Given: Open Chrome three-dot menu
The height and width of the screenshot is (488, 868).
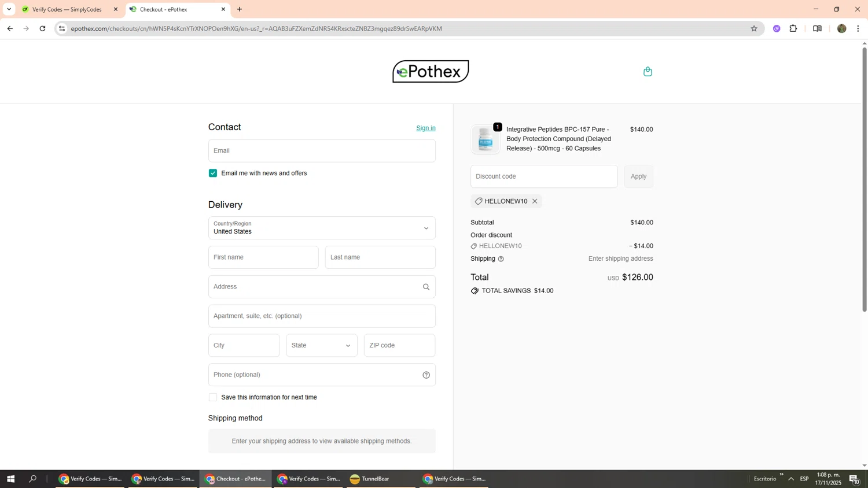Looking at the screenshot, I should pyautogui.click(x=858, y=28).
